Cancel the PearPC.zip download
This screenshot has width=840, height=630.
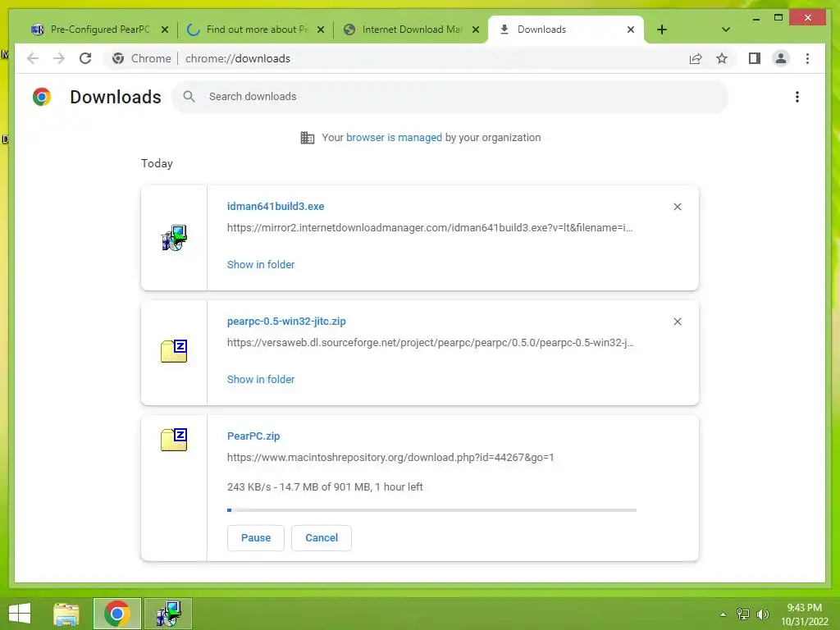click(x=322, y=538)
